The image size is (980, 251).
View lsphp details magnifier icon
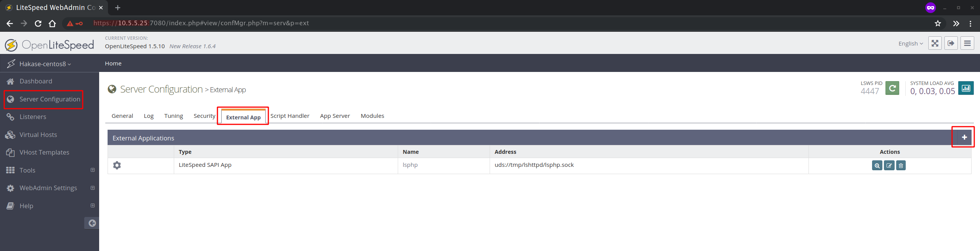coord(877,165)
